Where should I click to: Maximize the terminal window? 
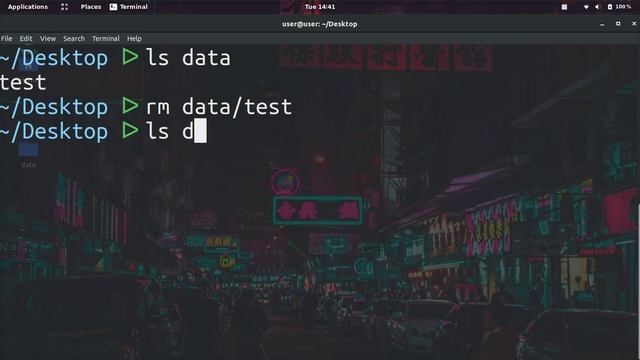pos(618,24)
